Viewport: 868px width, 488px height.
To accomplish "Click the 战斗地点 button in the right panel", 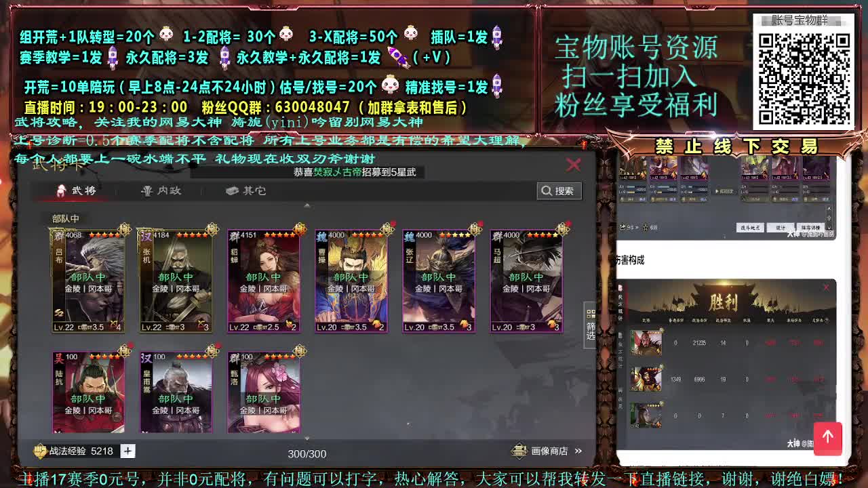I will click(x=750, y=228).
